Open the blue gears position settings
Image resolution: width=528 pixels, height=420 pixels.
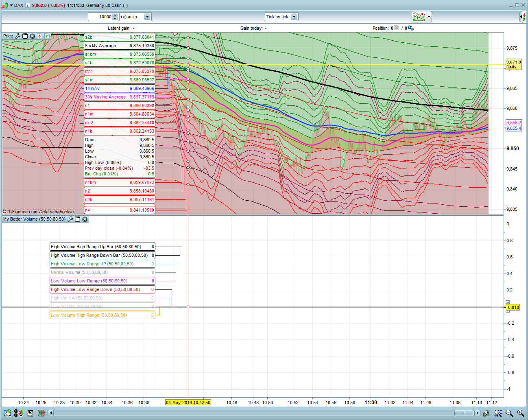click(411, 28)
